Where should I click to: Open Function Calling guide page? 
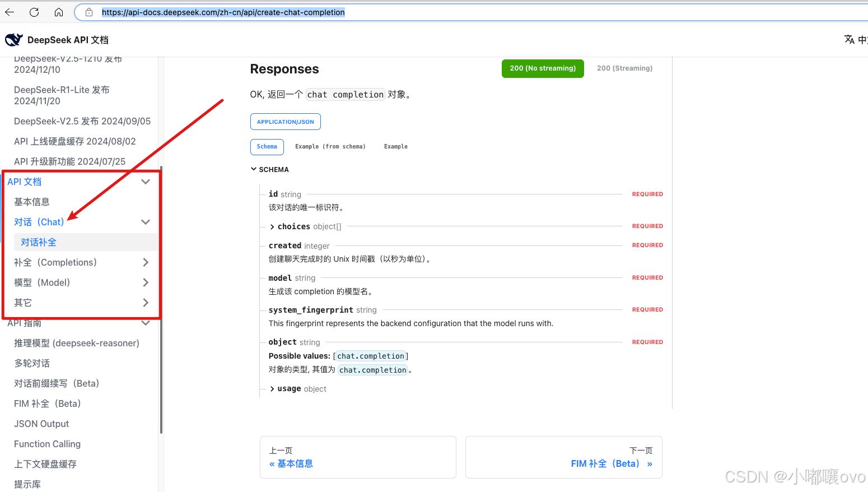pyautogui.click(x=48, y=444)
